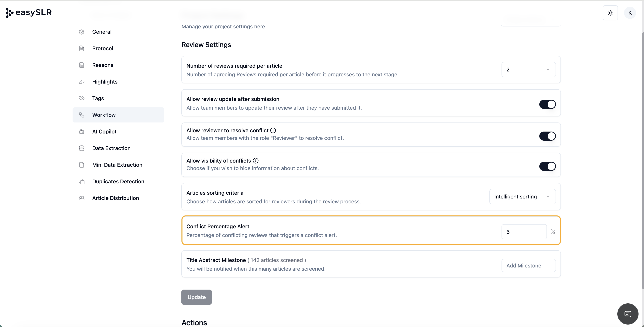This screenshot has height=327, width=644.
Task: Toggle Allow visibility of conflicts switch
Action: pyautogui.click(x=547, y=167)
